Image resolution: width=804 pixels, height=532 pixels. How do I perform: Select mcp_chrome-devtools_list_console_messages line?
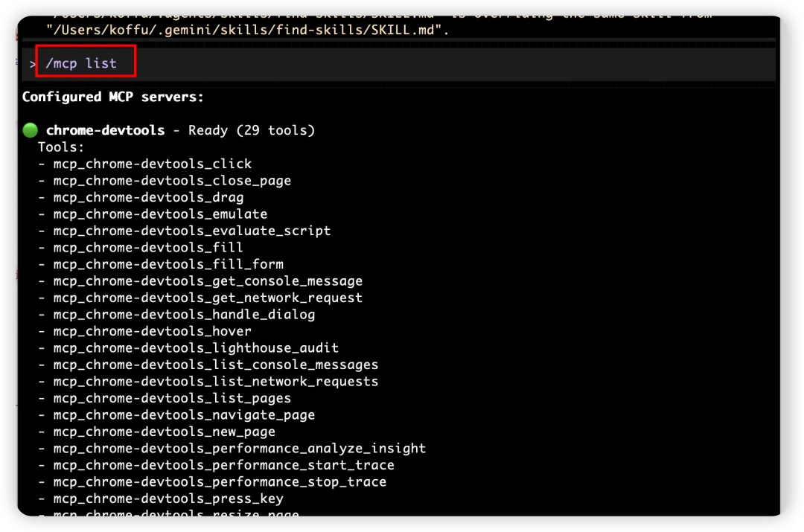click(x=215, y=365)
